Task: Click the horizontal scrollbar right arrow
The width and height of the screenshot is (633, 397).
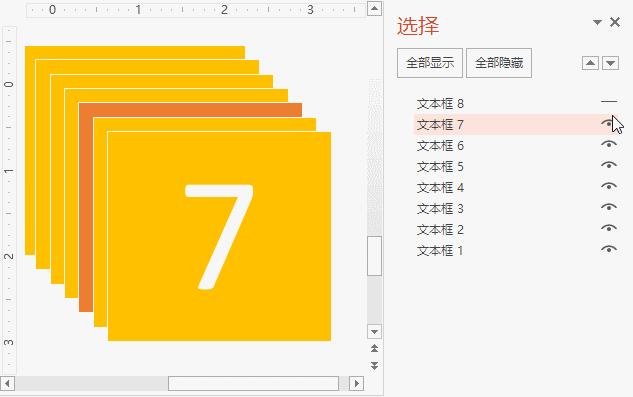Action: coord(356,383)
